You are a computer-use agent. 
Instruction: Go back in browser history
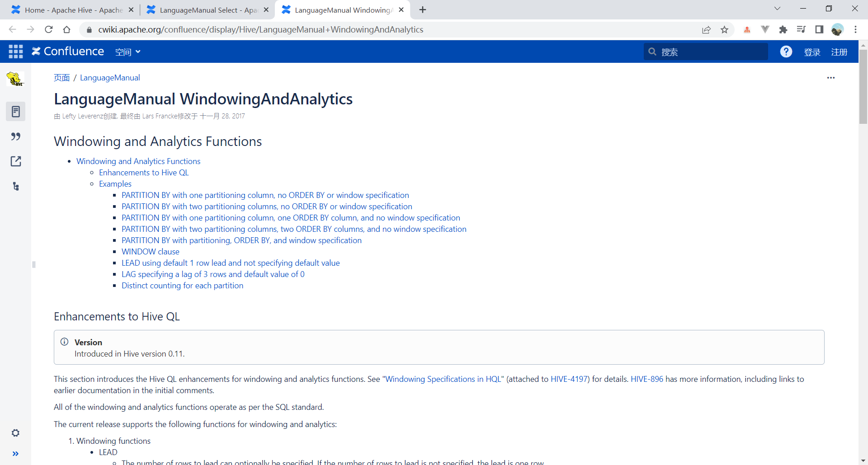pos(12,29)
